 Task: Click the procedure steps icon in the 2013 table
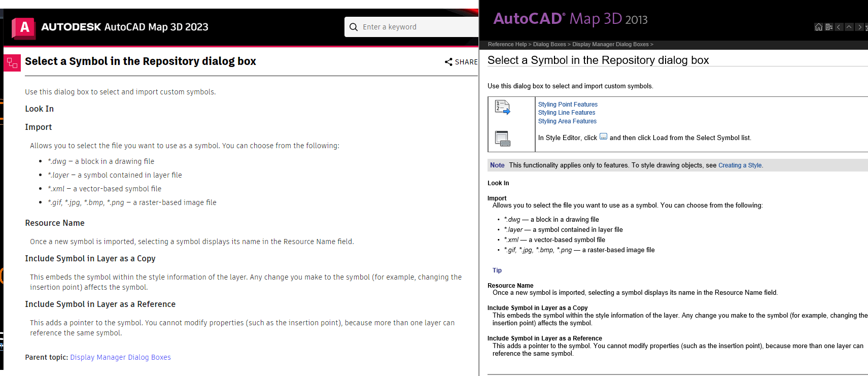[x=502, y=107]
